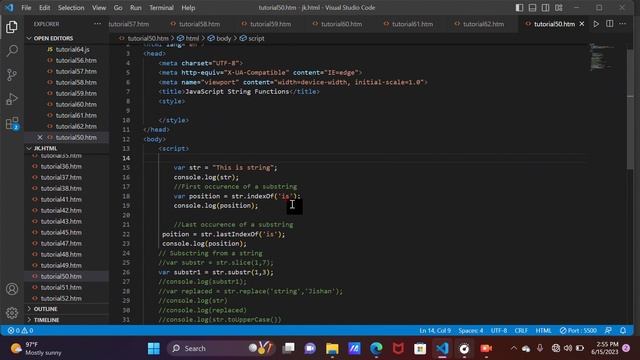The width and height of the screenshot is (640, 360).
Task: Click the Run file play icon
Action: pyautogui.click(x=596, y=24)
